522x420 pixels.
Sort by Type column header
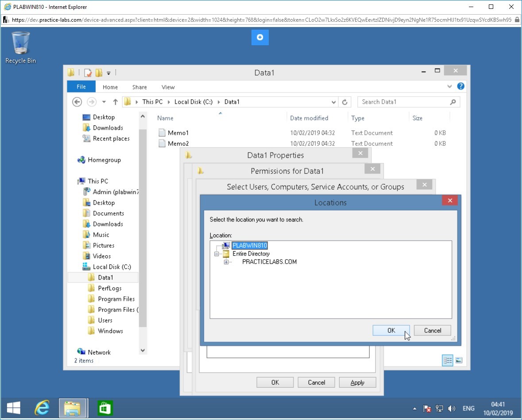tap(358, 118)
